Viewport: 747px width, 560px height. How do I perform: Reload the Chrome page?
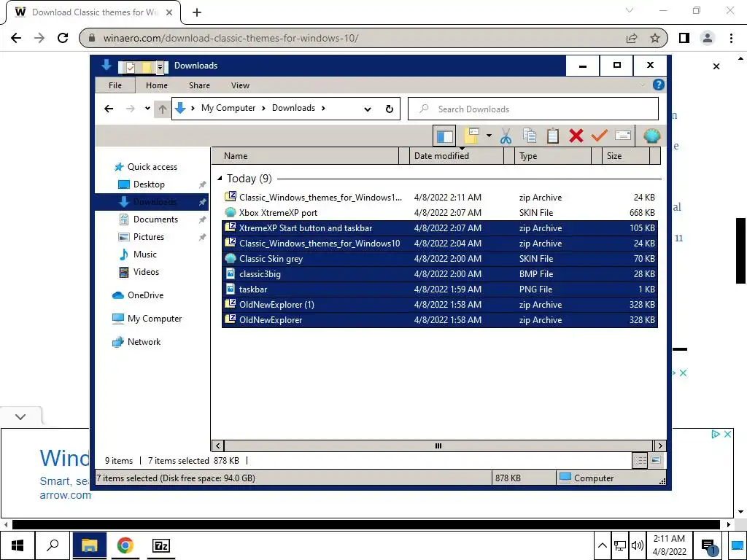tap(63, 38)
